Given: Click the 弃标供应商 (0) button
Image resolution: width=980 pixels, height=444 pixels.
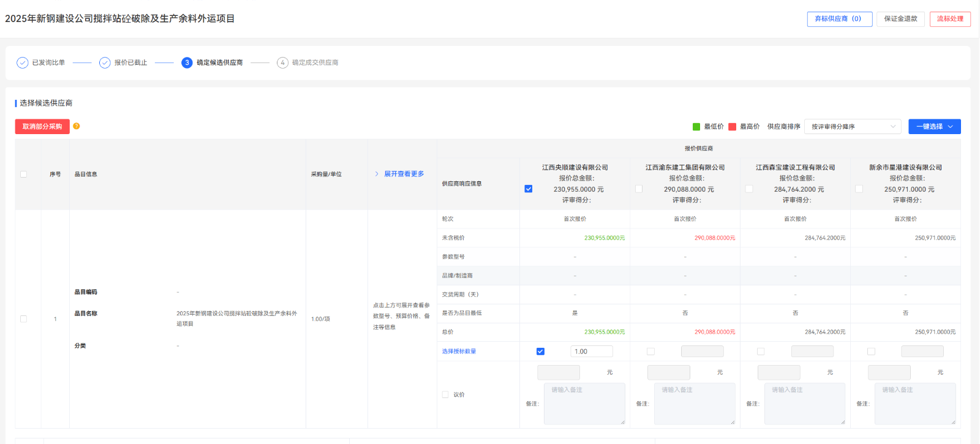Looking at the screenshot, I should pos(840,19).
